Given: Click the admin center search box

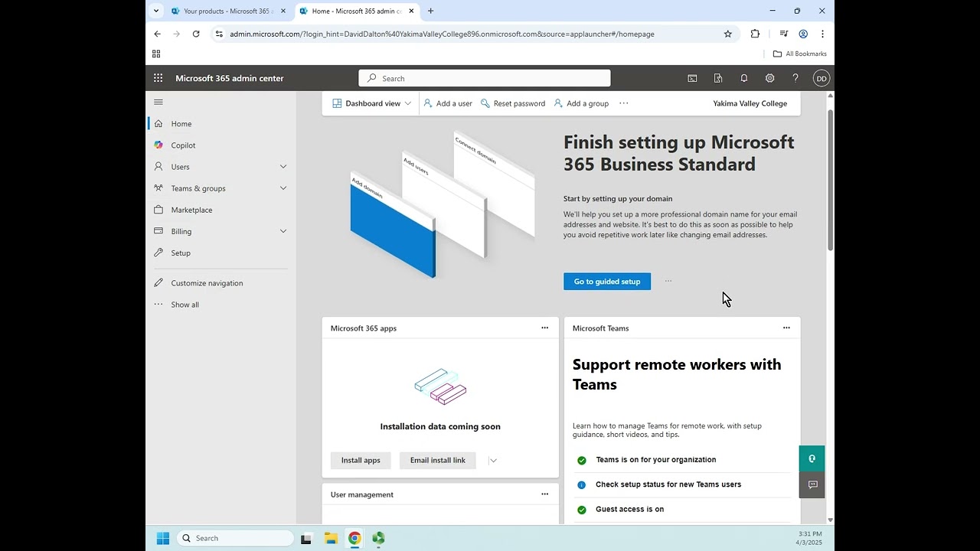Looking at the screenshot, I should 485,78.
